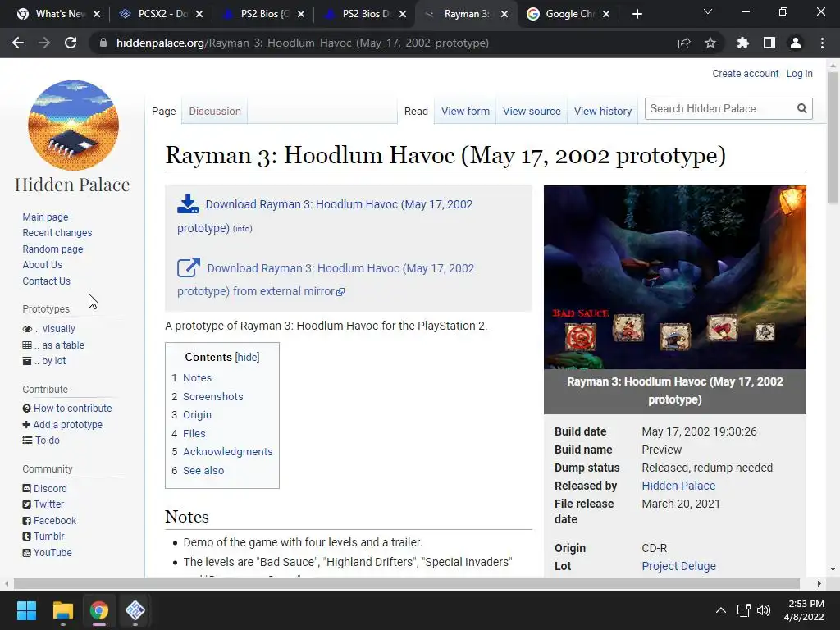
Task: Click the search magnifier button
Action: click(802, 109)
